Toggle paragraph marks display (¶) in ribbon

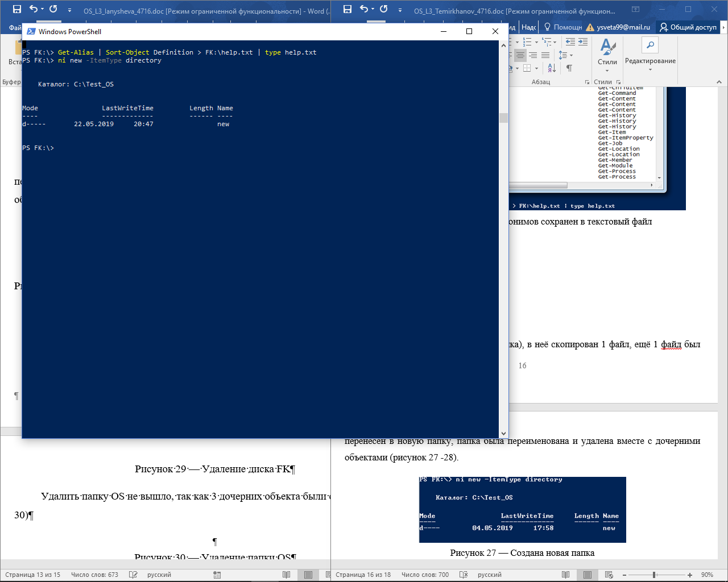click(569, 68)
